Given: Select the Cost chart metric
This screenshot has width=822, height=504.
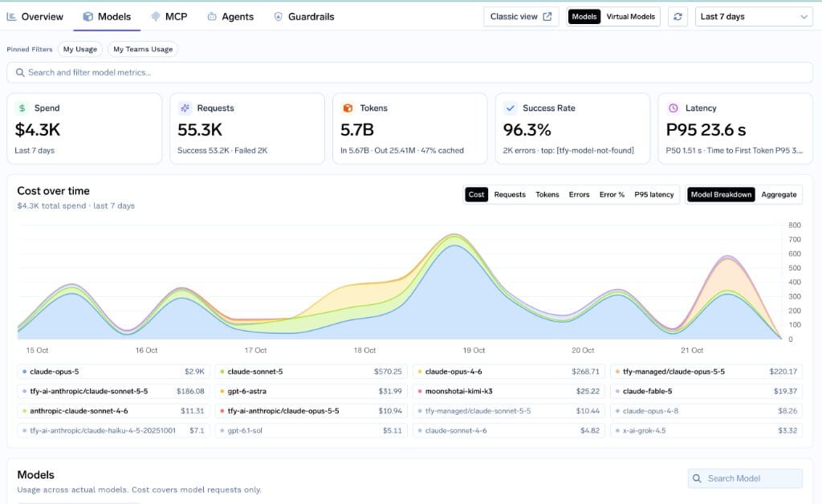Looking at the screenshot, I should click(x=476, y=194).
